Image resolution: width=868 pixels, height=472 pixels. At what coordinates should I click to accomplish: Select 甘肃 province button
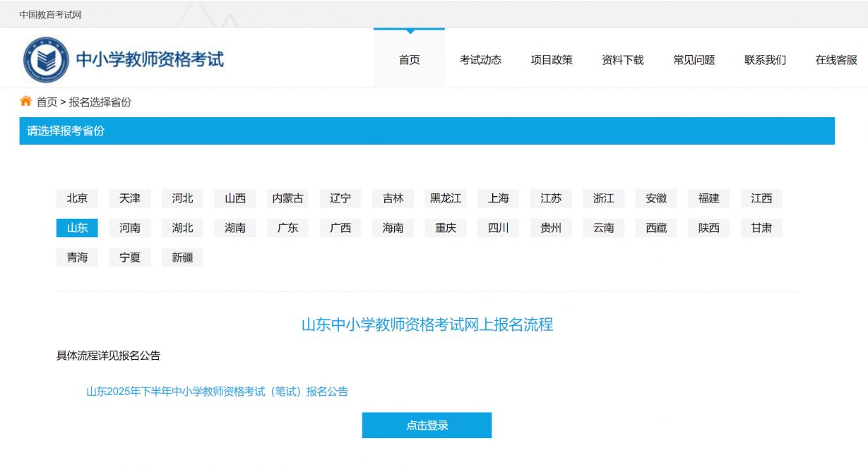point(761,228)
